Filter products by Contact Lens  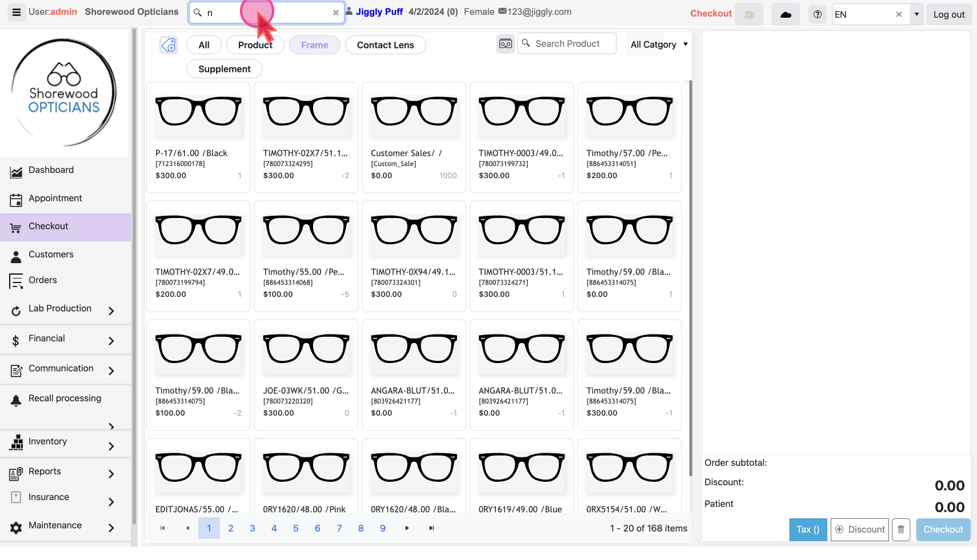click(385, 45)
